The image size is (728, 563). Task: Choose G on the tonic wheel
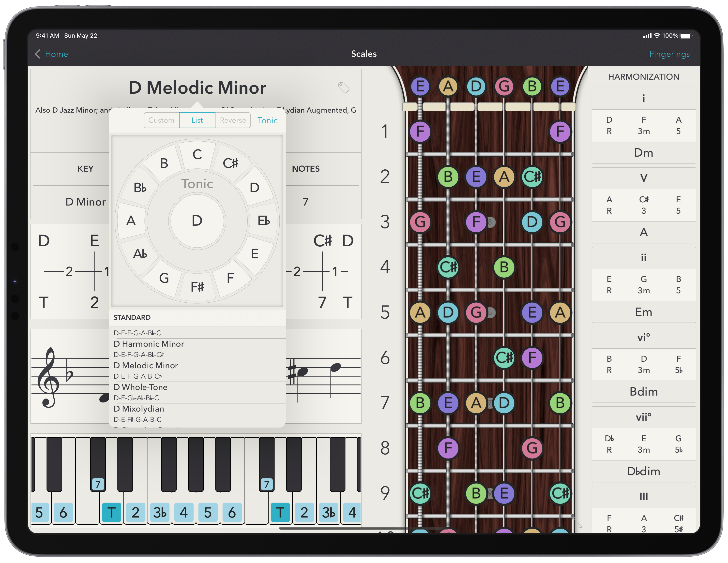pos(164,278)
